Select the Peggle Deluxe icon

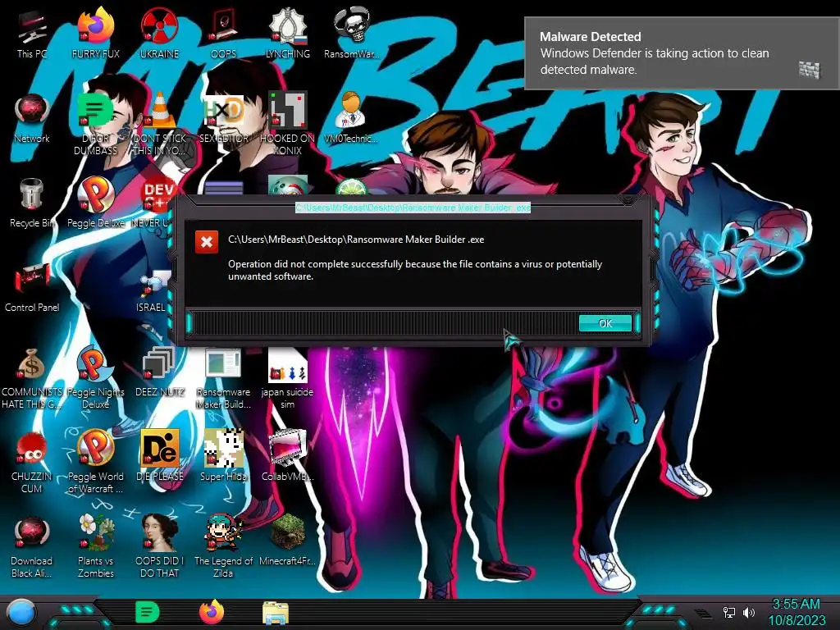click(95, 203)
